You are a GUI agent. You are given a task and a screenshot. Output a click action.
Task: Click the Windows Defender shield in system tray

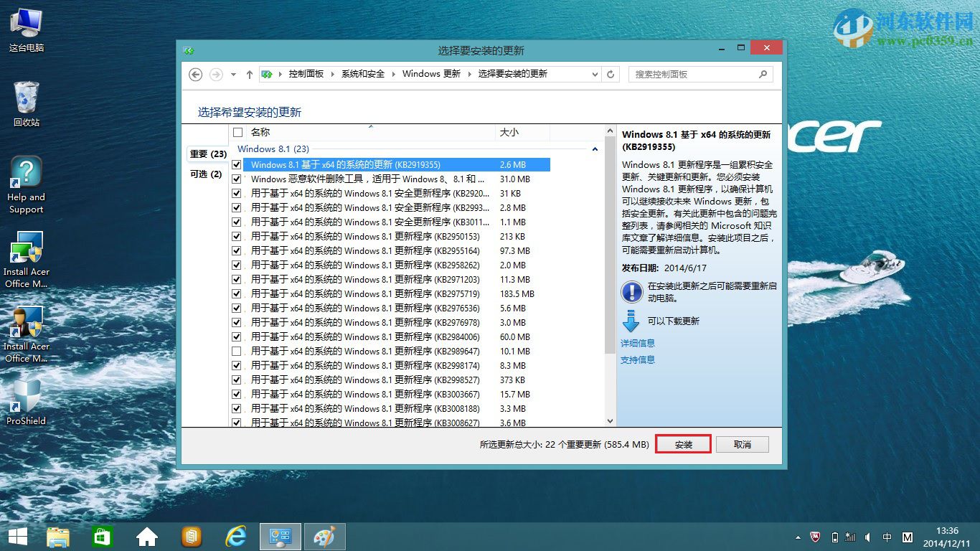[x=814, y=536]
